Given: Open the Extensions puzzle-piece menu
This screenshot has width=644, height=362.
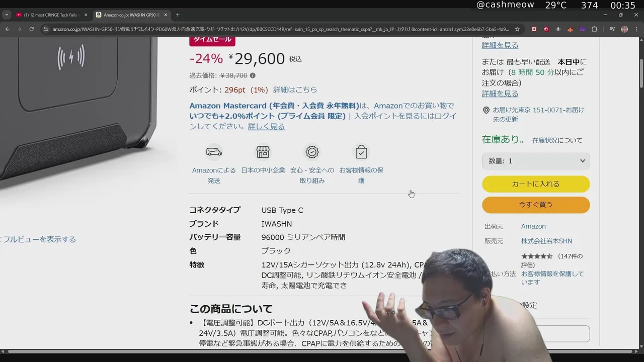Looking at the screenshot, I should click(x=594, y=29).
